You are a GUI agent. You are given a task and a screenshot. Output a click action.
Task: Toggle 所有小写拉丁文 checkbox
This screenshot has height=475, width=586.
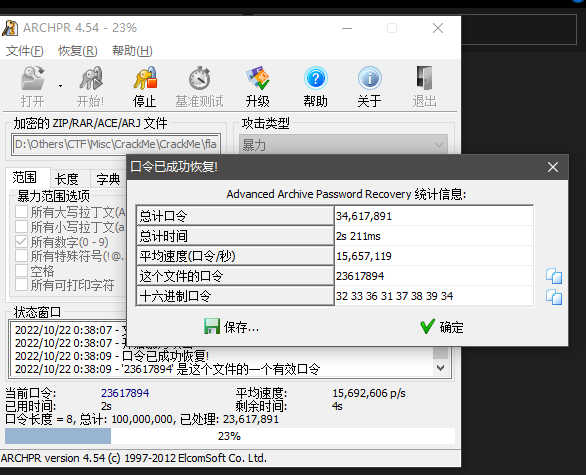21,226
